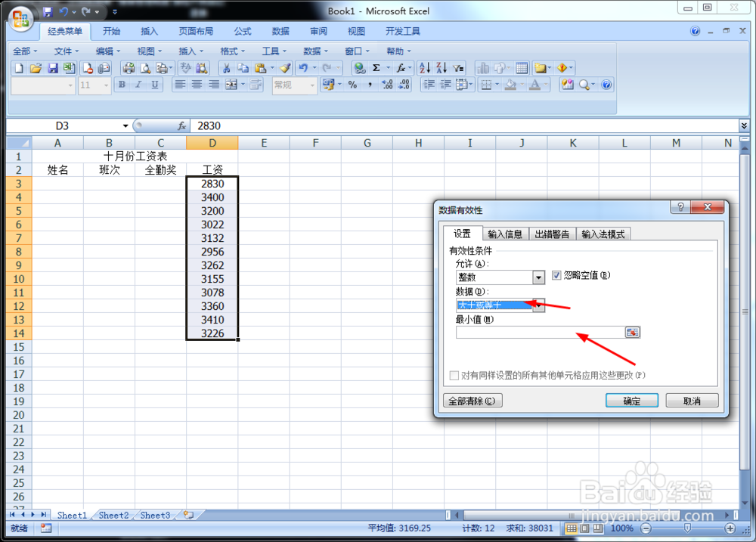
Task: Open the 格式 classic menu dropdown
Action: pyautogui.click(x=232, y=51)
